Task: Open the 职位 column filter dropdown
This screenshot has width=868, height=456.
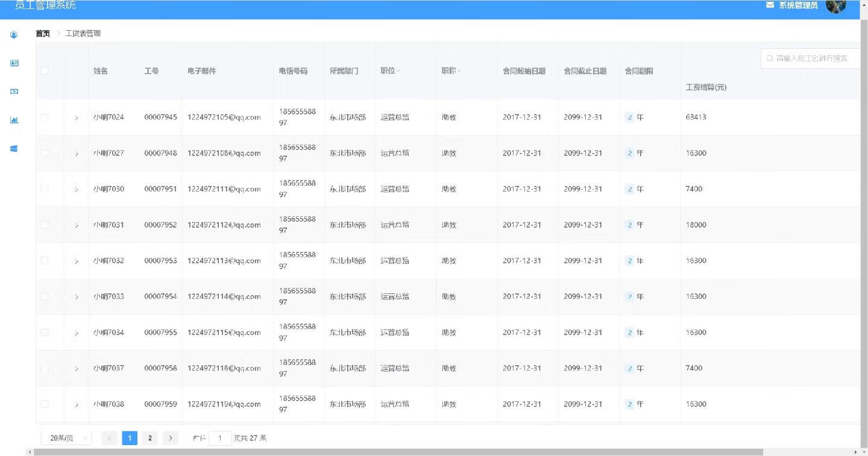Action: [x=398, y=71]
